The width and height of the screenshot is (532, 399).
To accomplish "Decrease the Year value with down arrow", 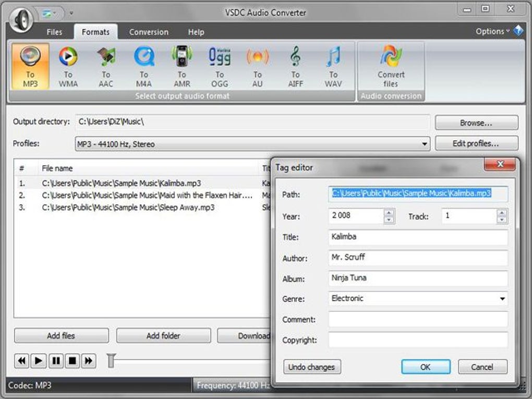I will point(389,220).
